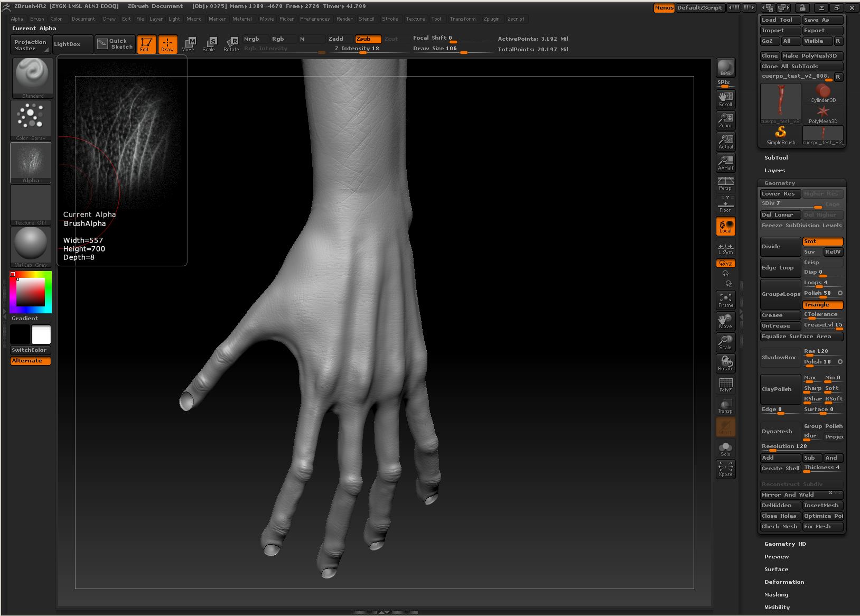Image resolution: width=860 pixels, height=616 pixels.
Task: Frame the mesh in view
Action: [725, 300]
